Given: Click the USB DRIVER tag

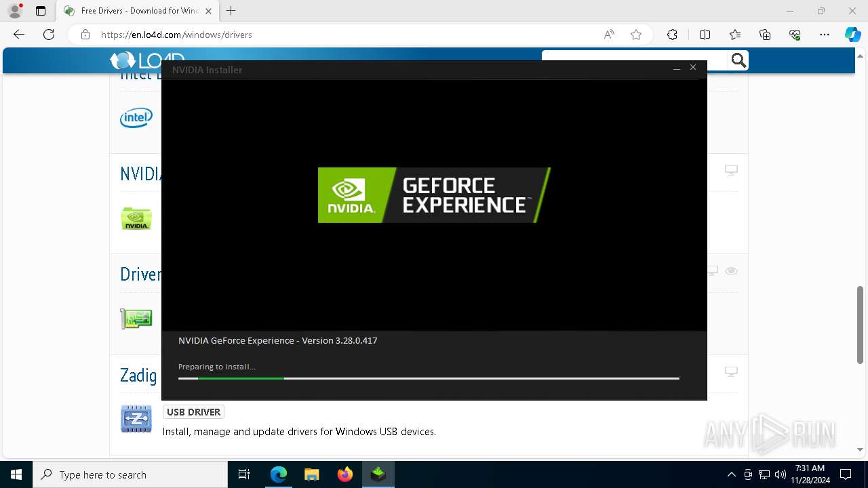Looking at the screenshot, I should [193, 412].
